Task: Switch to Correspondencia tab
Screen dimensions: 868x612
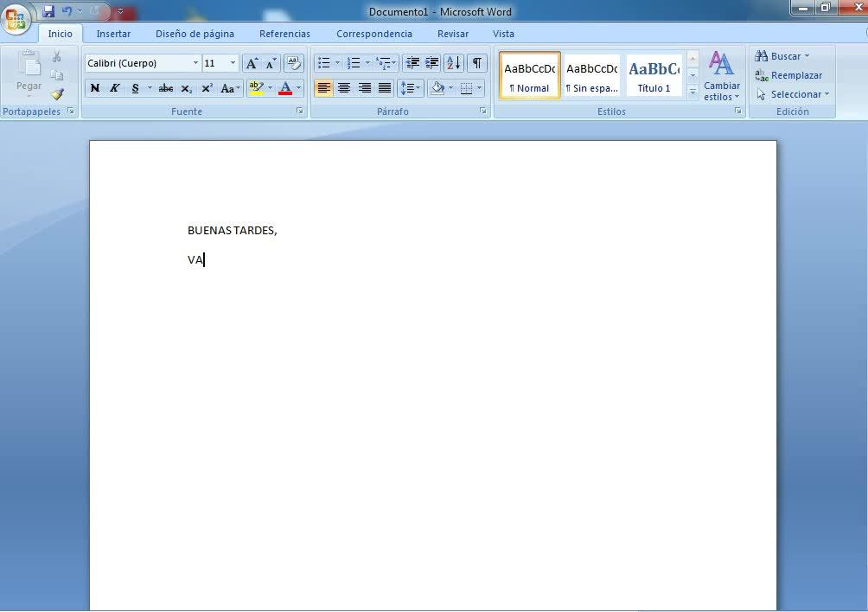Action: coord(374,34)
